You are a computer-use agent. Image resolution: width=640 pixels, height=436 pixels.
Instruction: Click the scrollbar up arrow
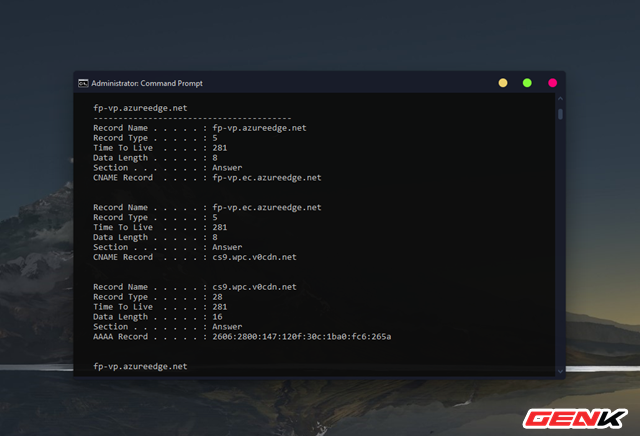[x=560, y=98]
